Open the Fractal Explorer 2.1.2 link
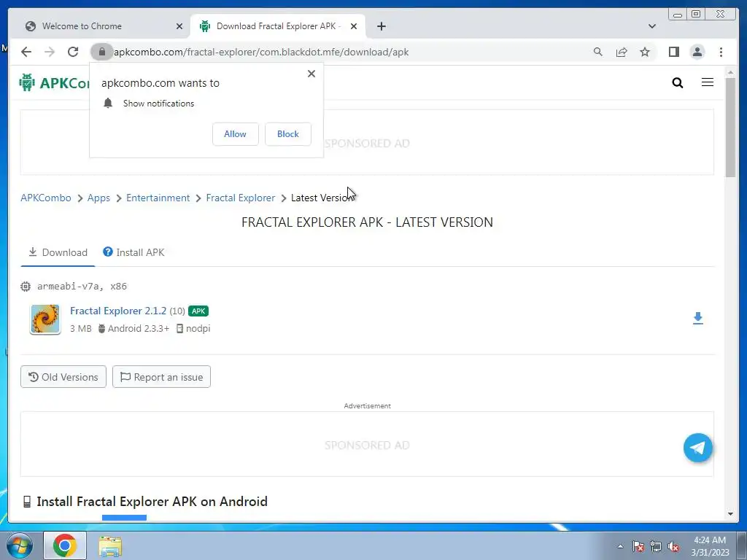747x560 pixels. tap(118, 311)
